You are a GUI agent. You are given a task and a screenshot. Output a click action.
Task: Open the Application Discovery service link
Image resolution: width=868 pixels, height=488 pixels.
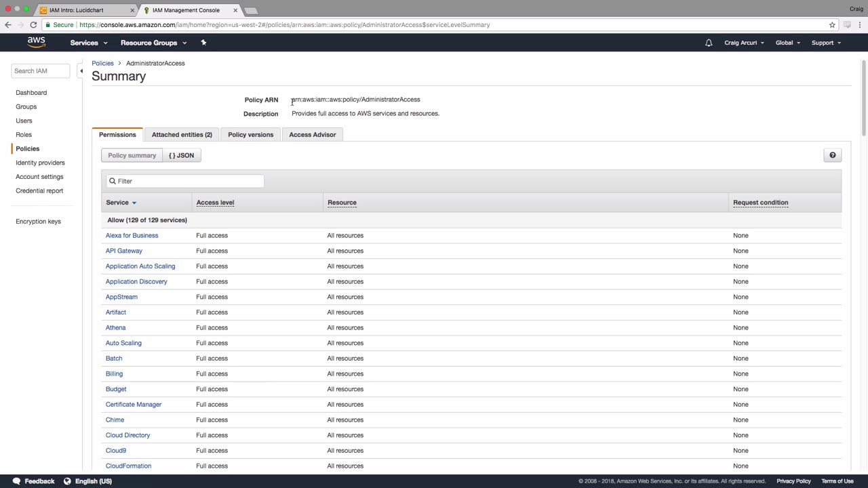tap(136, 281)
